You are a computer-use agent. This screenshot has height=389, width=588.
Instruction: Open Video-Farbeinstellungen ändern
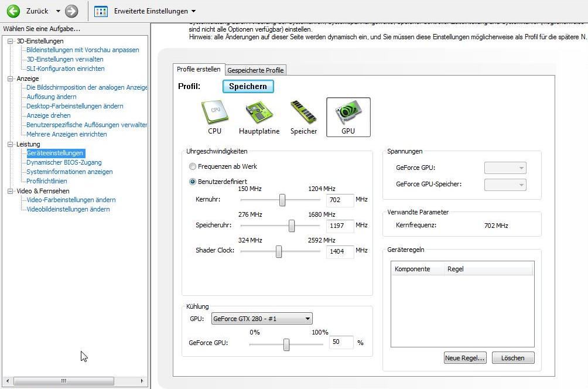coord(71,200)
